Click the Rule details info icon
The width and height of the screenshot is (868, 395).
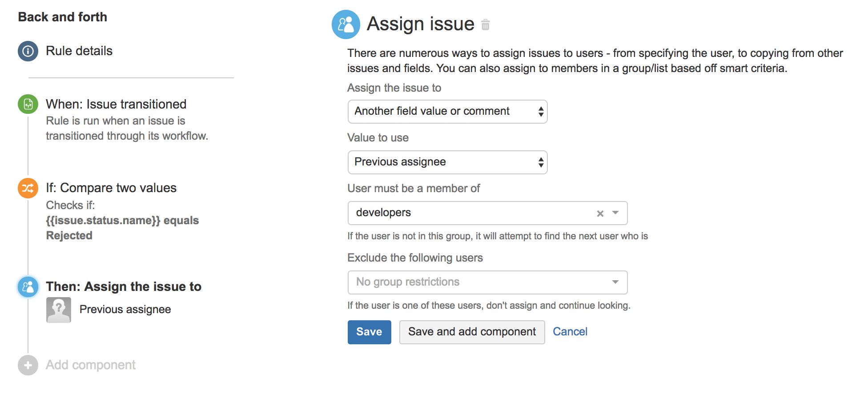click(28, 51)
